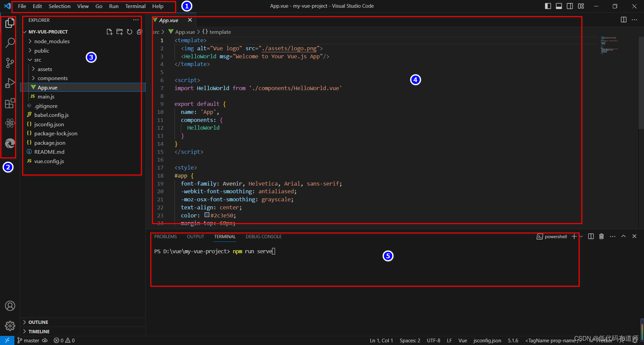The width and height of the screenshot is (644, 345).
Task: Open the Run and Debug view
Action: click(10, 83)
